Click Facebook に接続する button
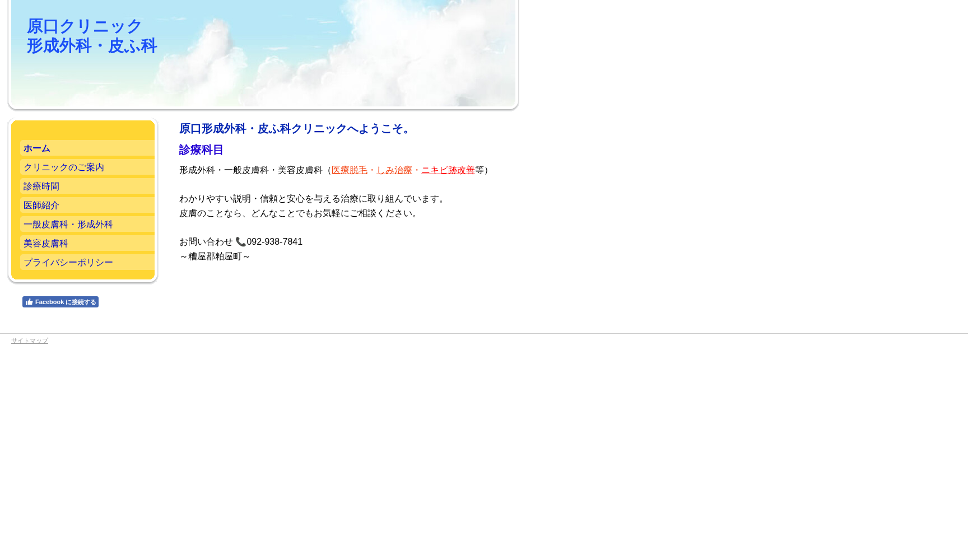Viewport: 968px width, 560px height. (61, 302)
